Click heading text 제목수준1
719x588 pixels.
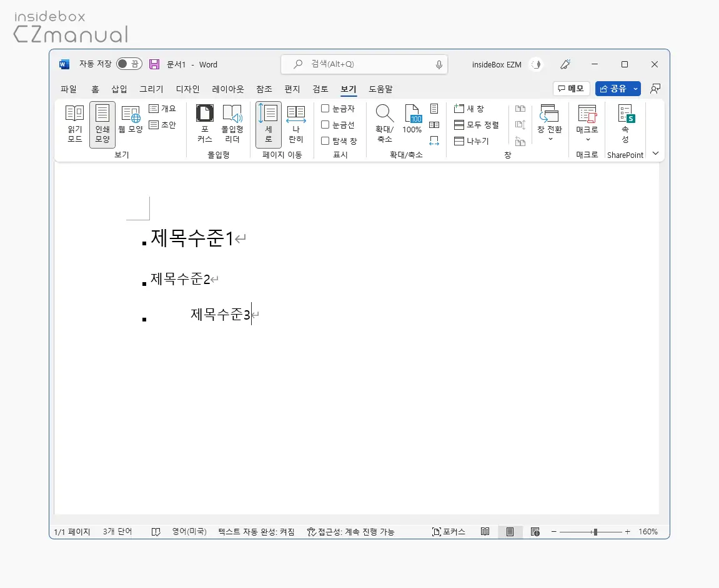192,238
